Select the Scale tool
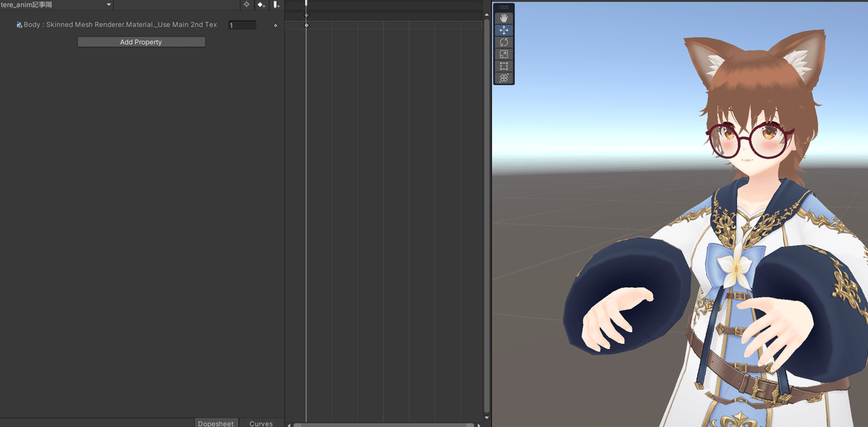The height and width of the screenshot is (427, 868). (504, 54)
